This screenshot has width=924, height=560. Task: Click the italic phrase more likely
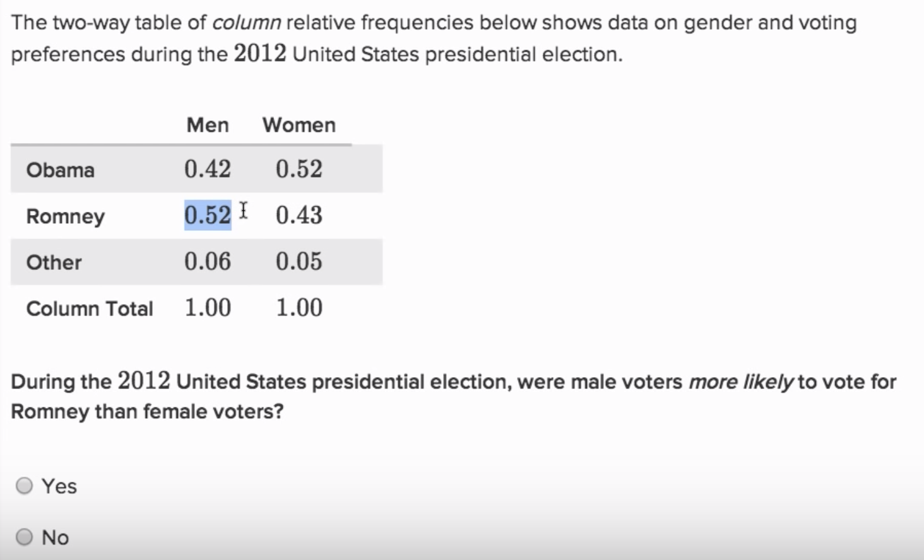pyautogui.click(x=741, y=382)
